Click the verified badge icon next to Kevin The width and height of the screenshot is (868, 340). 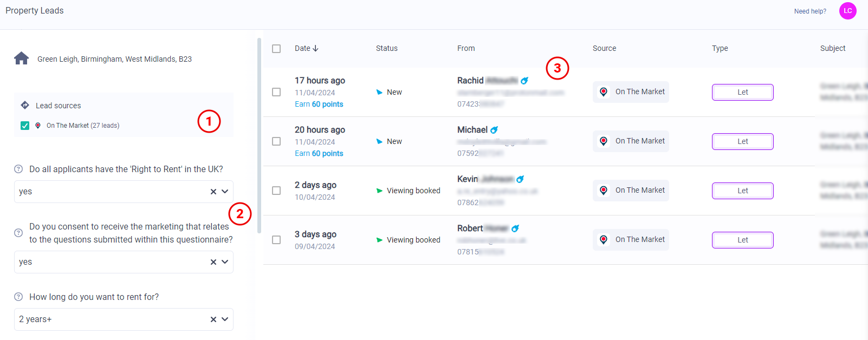(x=520, y=179)
